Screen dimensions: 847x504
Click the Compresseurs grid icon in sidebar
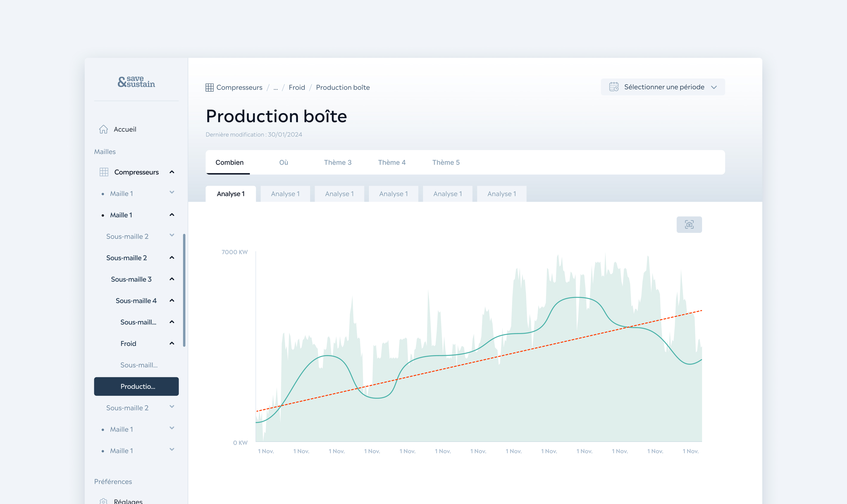tap(104, 172)
